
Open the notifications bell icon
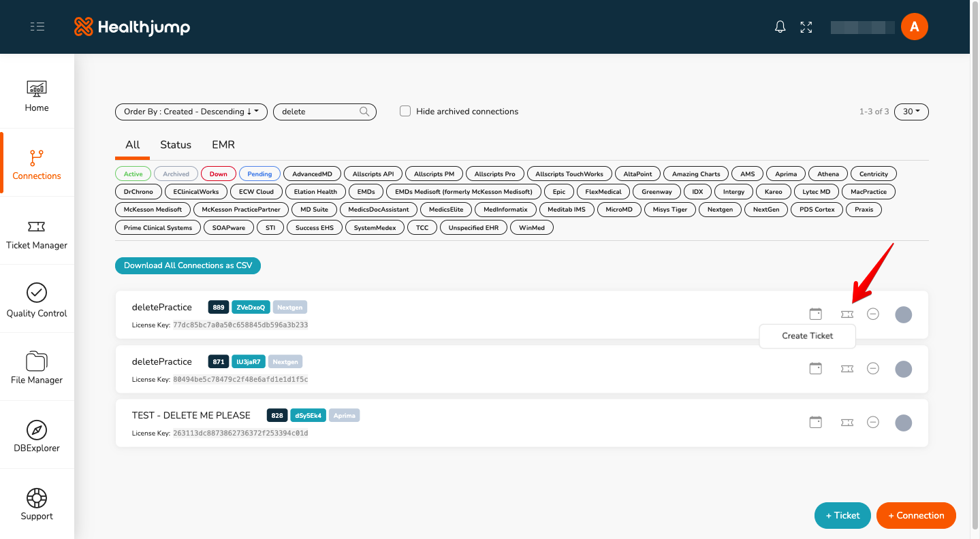(x=780, y=27)
